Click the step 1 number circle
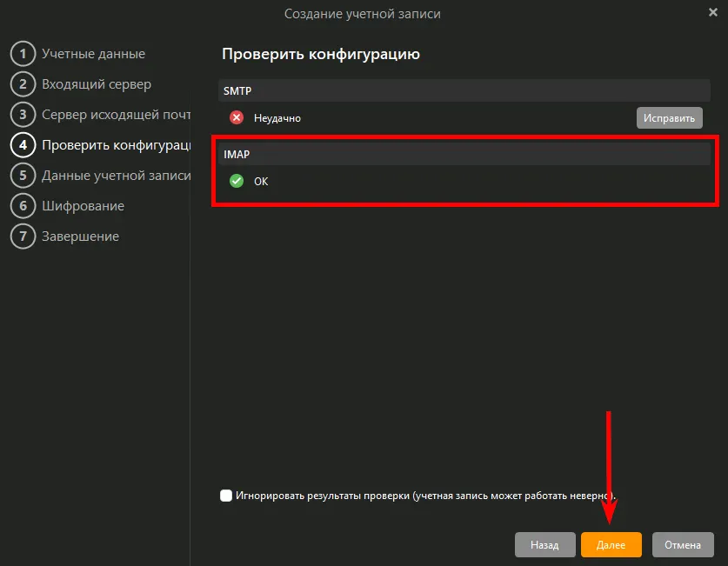 pos(23,54)
